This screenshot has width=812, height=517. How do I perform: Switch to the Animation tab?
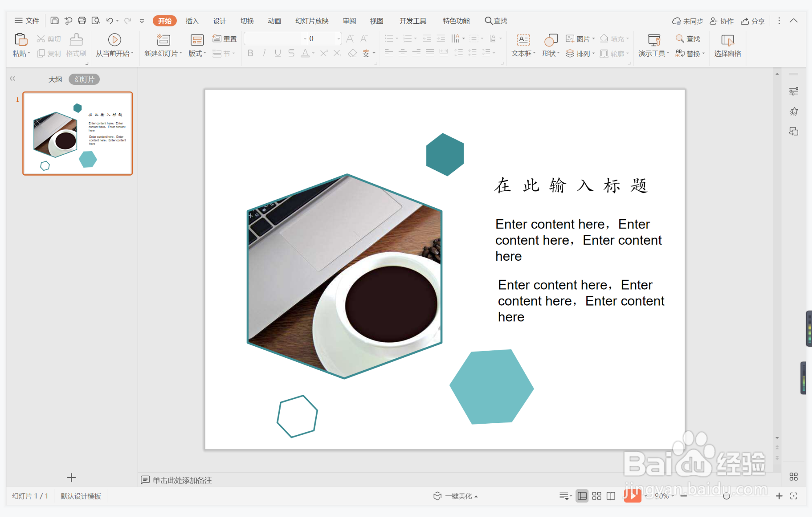(274, 21)
